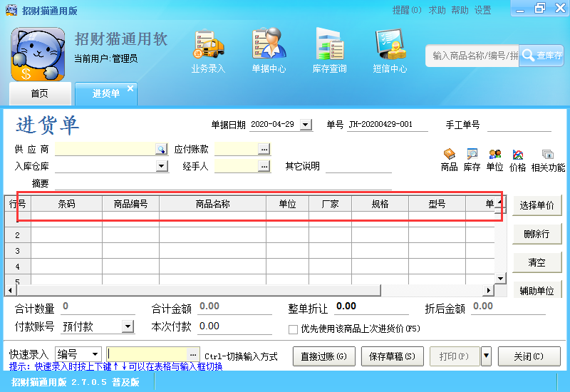The image size is (570, 392).
Task: Click the 招财猫 cat logo
Action: [x=38, y=54]
